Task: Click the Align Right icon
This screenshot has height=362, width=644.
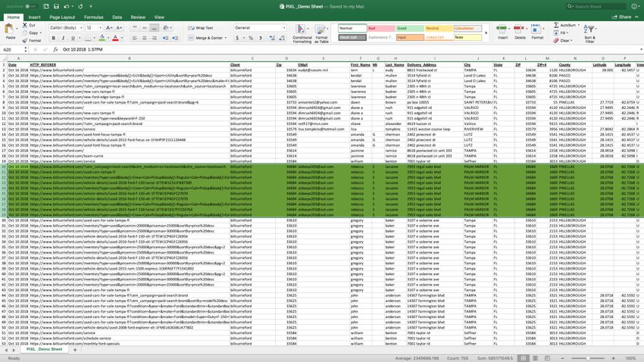Action: pyautogui.click(x=154, y=38)
